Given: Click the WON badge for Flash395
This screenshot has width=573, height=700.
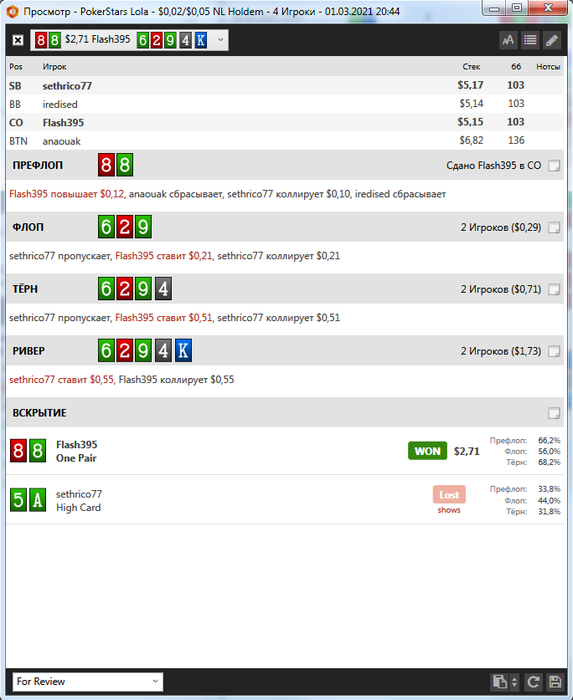Looking at the screenshot, I should click(427, 451).
